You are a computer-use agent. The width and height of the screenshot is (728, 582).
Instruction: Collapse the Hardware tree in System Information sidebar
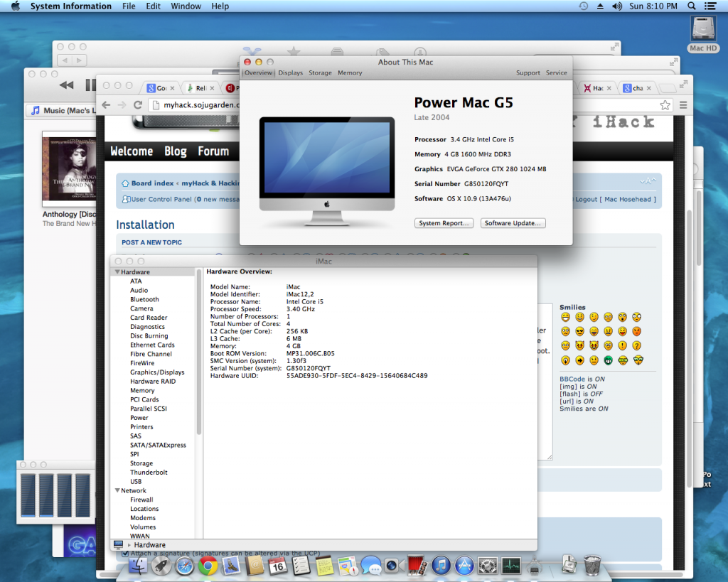coord(118,271)
